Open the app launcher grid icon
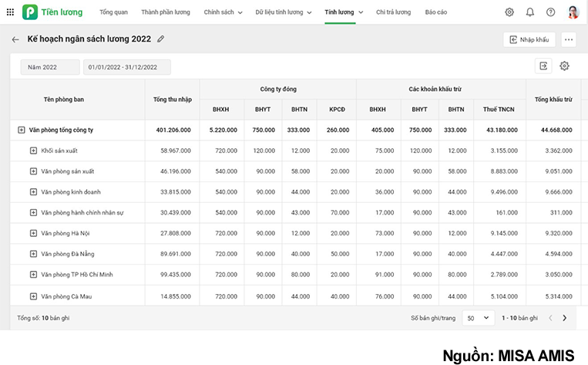The width and height of the screenshot is (588, 365). [x=9, y=12]
